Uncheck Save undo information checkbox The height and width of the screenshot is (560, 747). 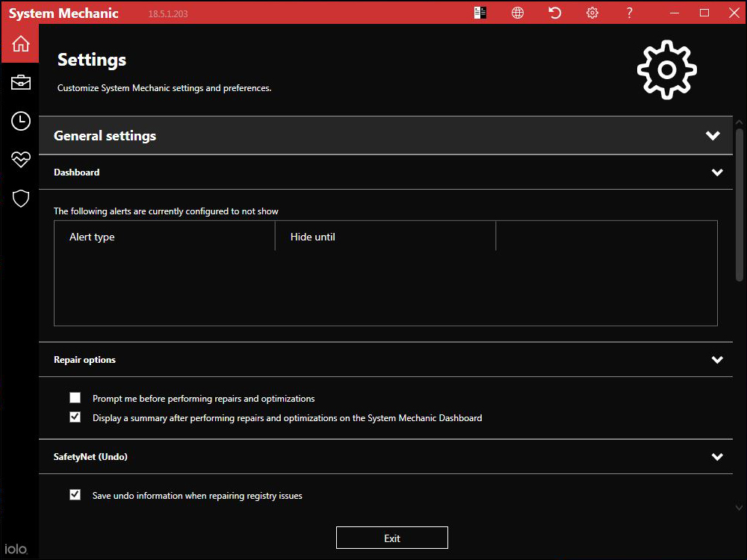[75, 495]
